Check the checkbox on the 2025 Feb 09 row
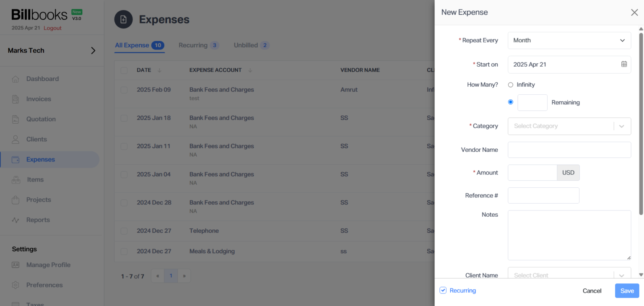The height and width of the screenshot is (306, 644). point(124,89)
